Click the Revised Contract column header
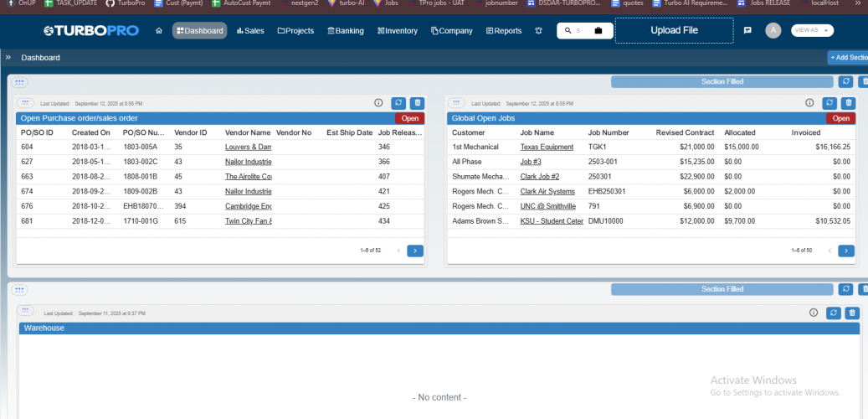 point(685,132)
